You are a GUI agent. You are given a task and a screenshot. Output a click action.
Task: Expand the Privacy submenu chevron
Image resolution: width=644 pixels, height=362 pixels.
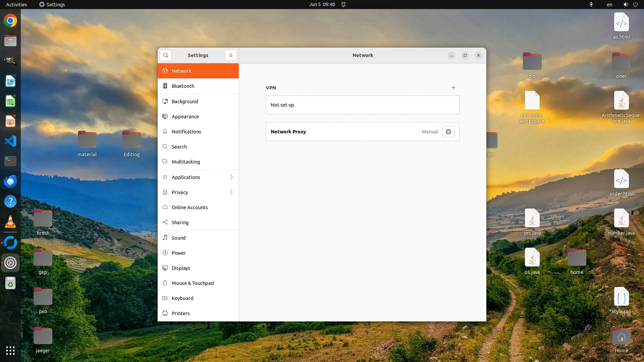click(231, 192)
